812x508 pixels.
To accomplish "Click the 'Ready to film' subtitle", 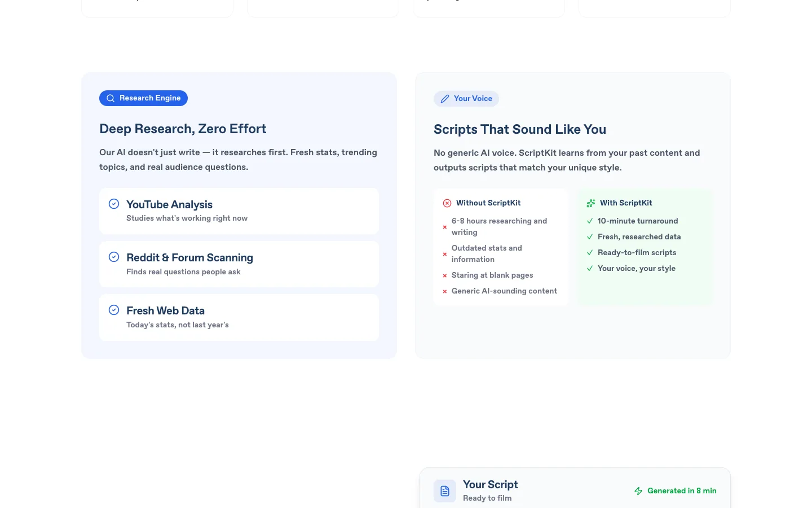I will click(487, 498).
